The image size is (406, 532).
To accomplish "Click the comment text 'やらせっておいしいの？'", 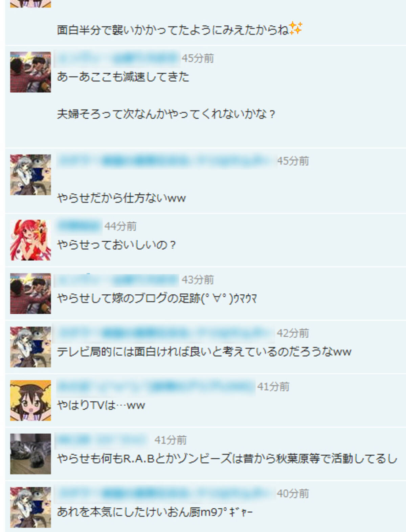I will (x=116, y=245).
